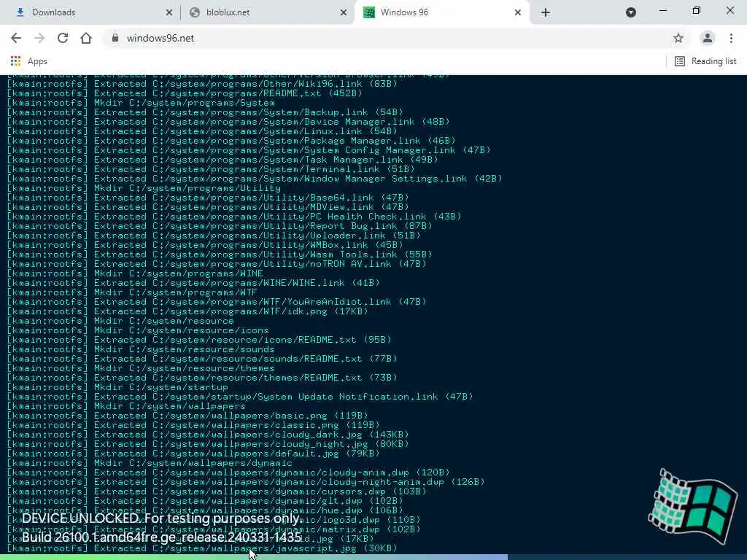Image resolution: width=747 pixels, height=560 pixels.
Task: Click the browser forward arrow
Action: 39,38
